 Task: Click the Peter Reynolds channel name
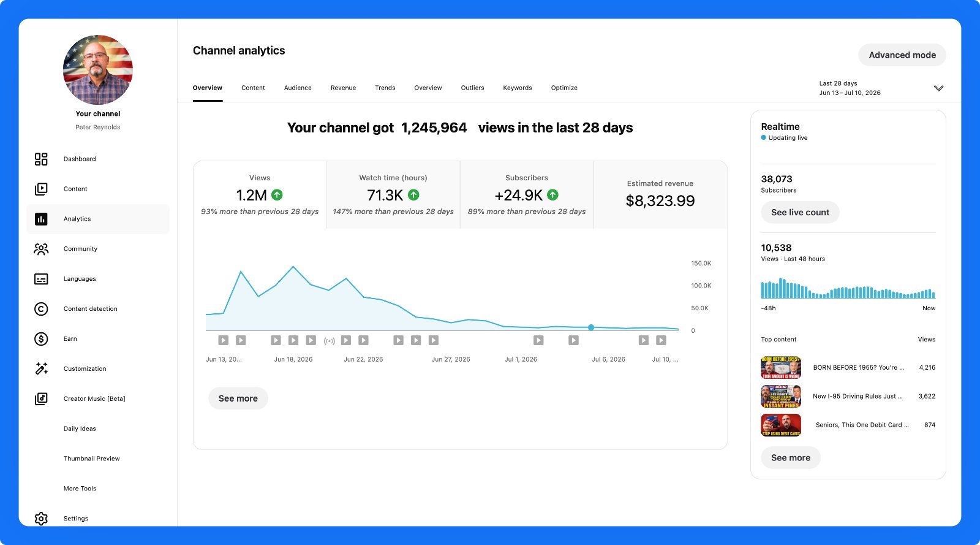tap(98, 128)
